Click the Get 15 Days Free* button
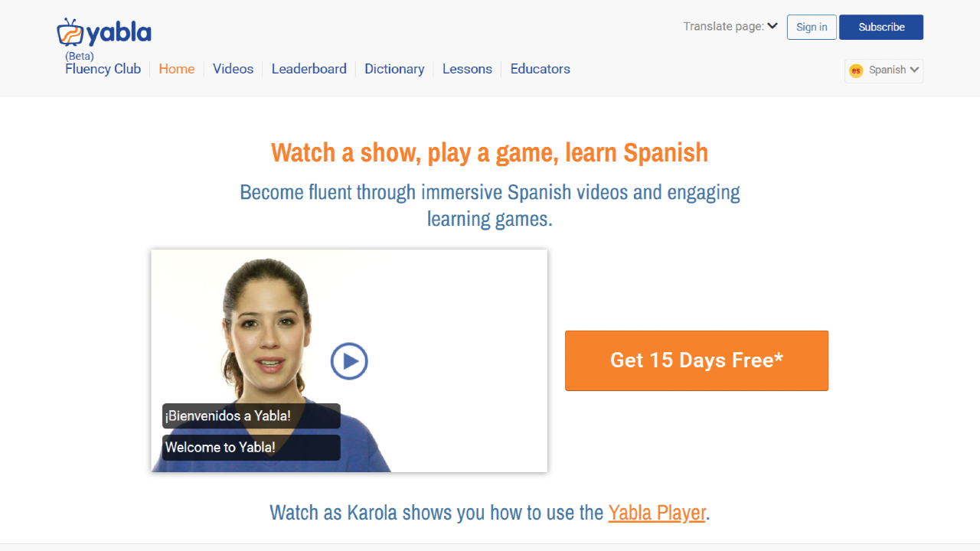This screenshot has height=551, width=980. pyautogui.click(x=697, y=360)
